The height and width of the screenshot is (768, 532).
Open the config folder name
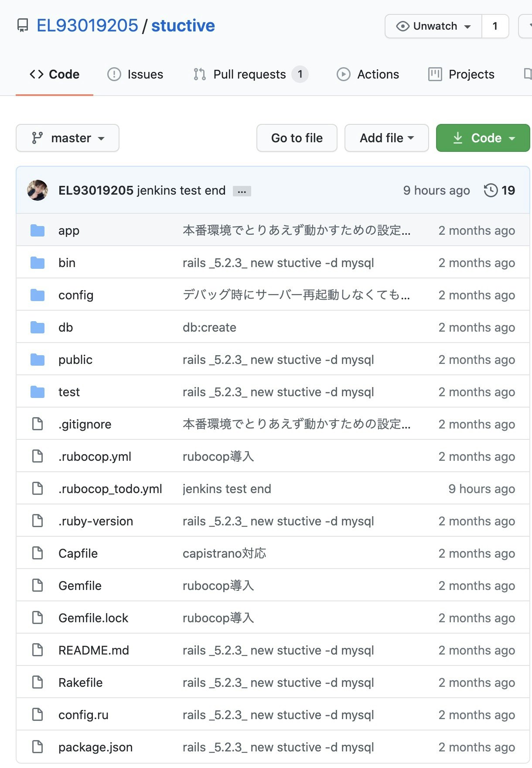[x=76, y=295]
